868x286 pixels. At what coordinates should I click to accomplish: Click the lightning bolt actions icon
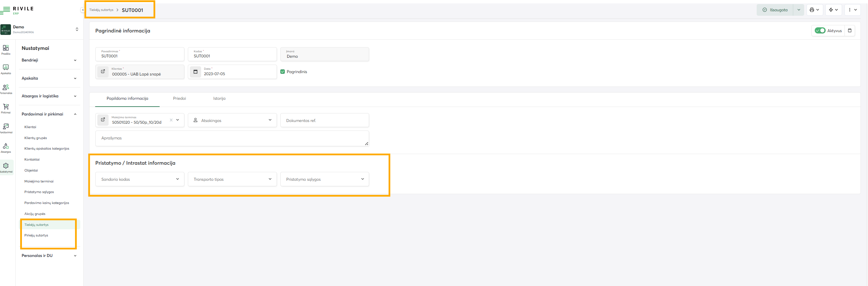(x=833, y=10)
